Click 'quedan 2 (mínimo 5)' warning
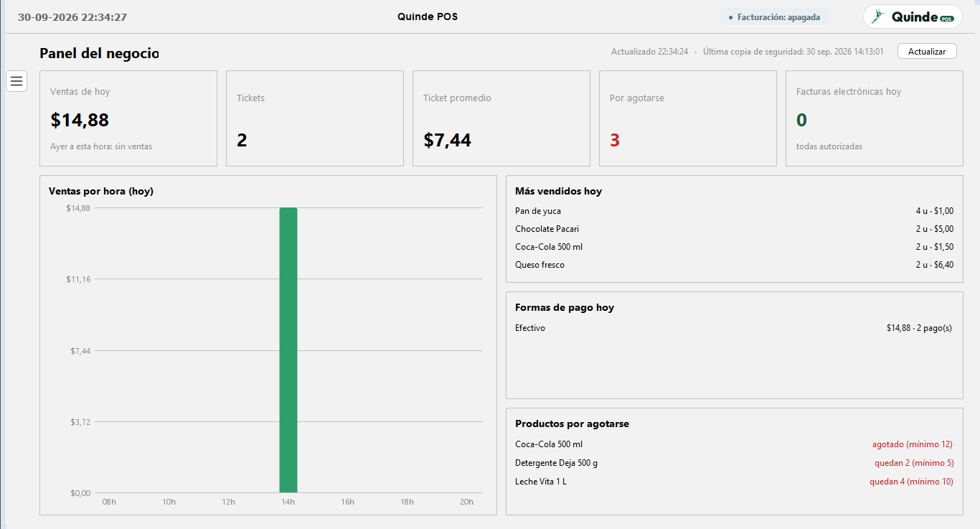The width and height of the screenshot is (980, 529). point(914,463)
